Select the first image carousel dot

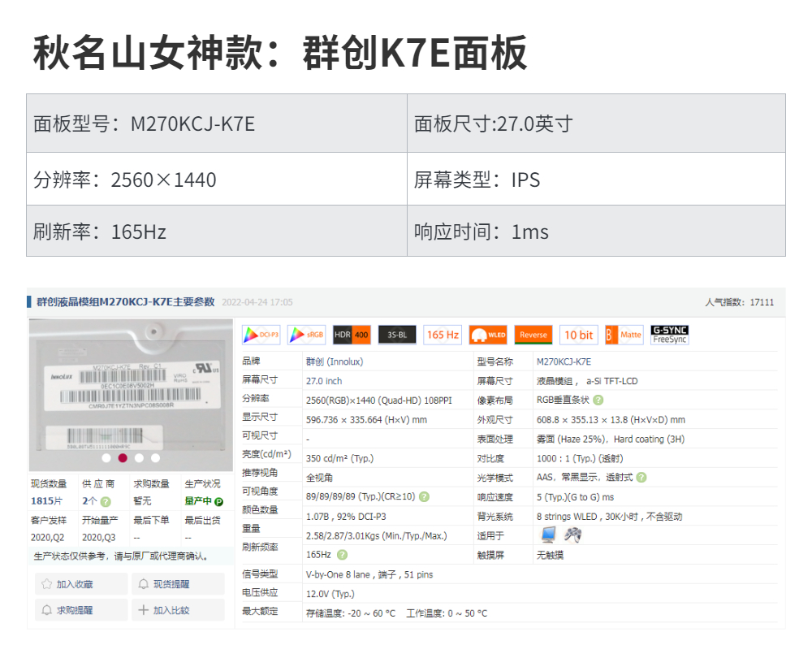[106, 458]
